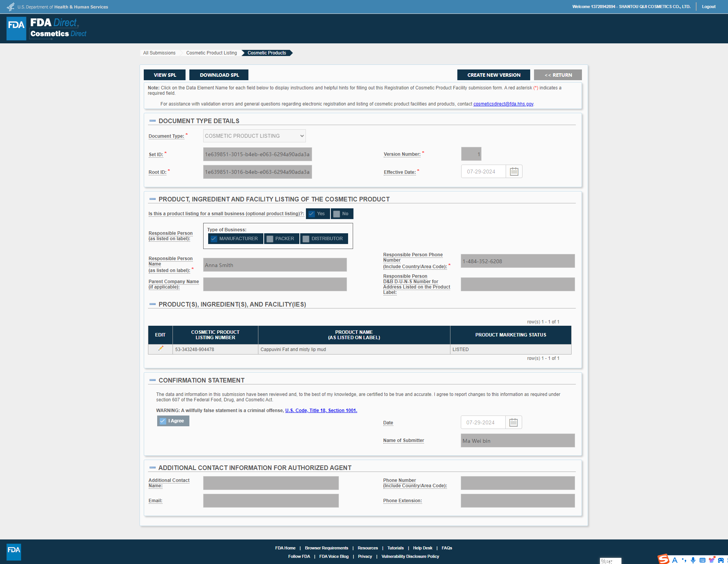Collapse the Document Type Details section
This screenshot has width=728, height=564.
coord(153,121)
